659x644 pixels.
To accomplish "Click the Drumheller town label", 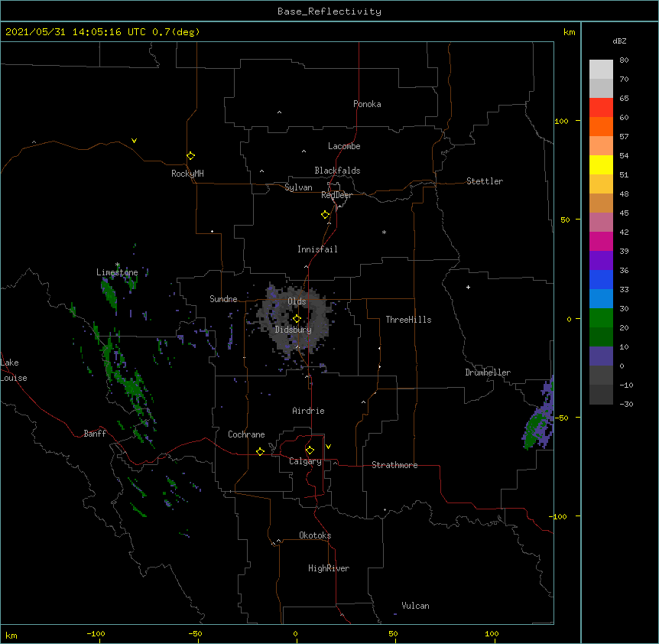I will [488, 372].
